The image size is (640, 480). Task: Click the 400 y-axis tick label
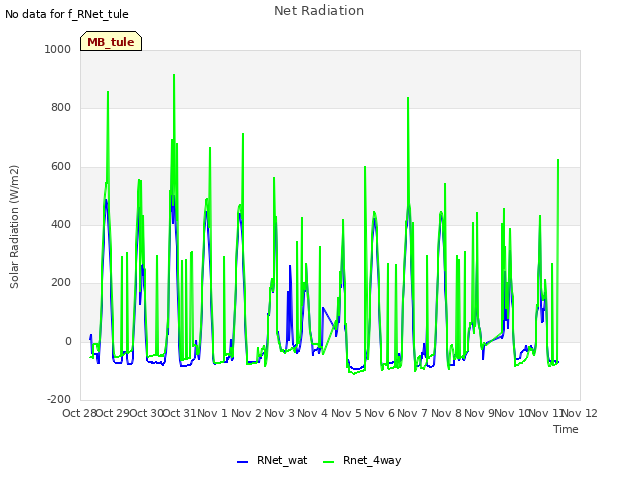(x=61, y=224)
